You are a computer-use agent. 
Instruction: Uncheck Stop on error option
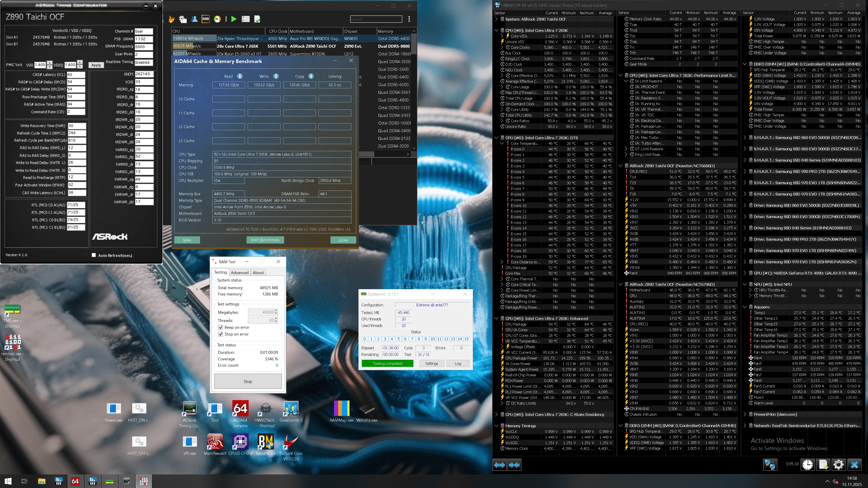221,334
